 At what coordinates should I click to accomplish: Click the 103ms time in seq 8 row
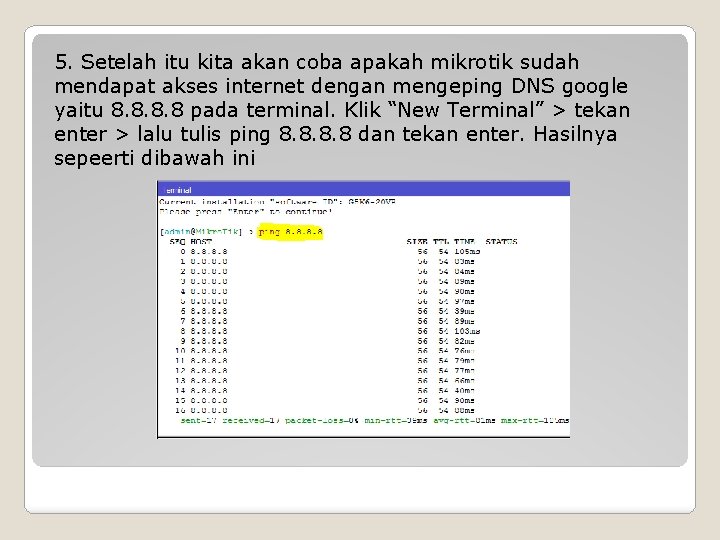pyautogui.click(x=467, y=331)
